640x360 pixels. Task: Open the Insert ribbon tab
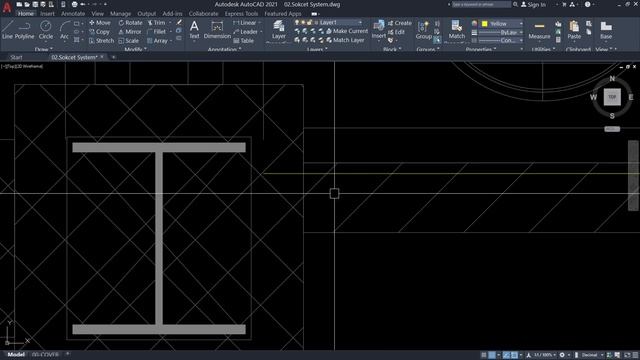click(47, 13)
